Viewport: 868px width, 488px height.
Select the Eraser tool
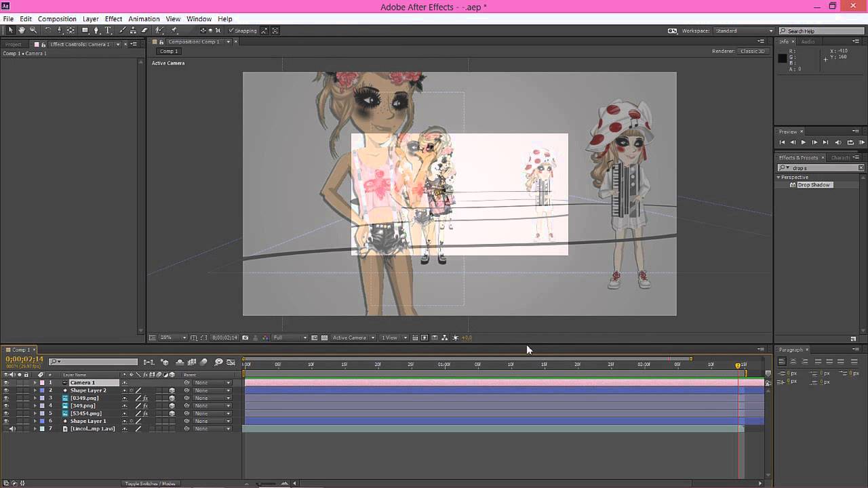[144, 30]
